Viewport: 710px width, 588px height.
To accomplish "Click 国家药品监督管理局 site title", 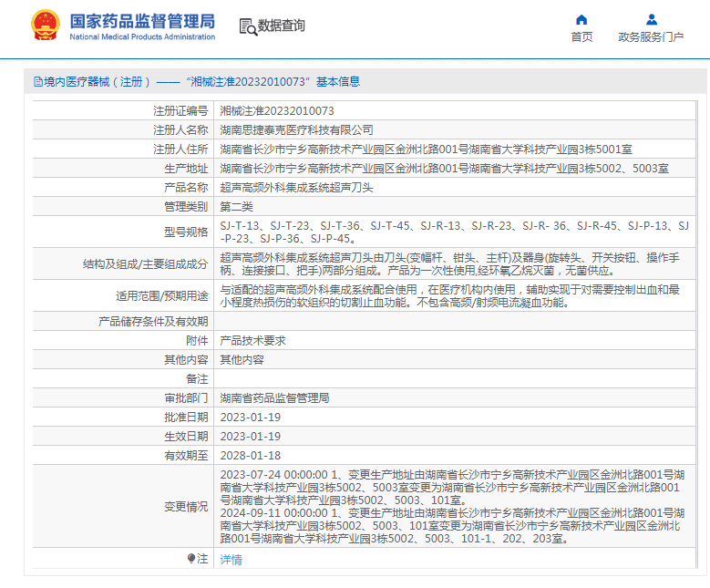I will [142, 21].
